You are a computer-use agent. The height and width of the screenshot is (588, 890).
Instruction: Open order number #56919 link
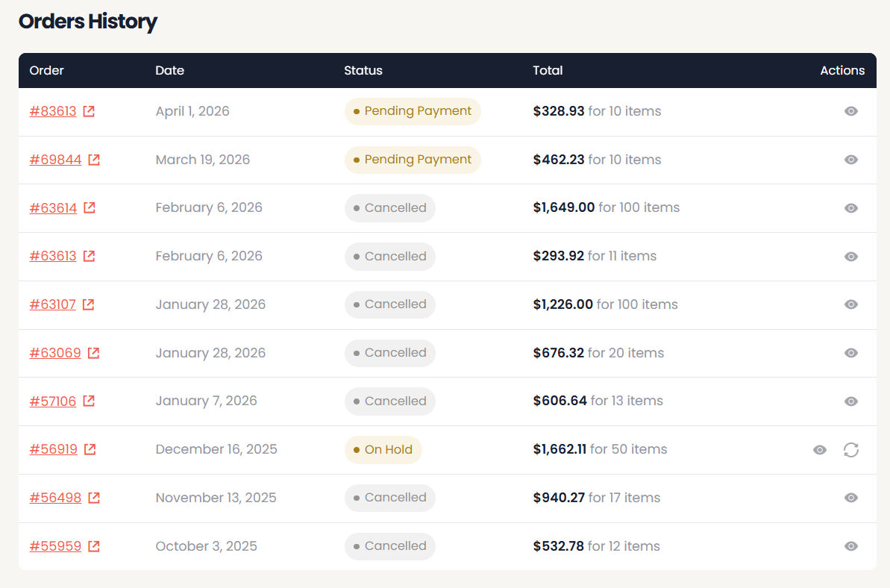(54, 449)
